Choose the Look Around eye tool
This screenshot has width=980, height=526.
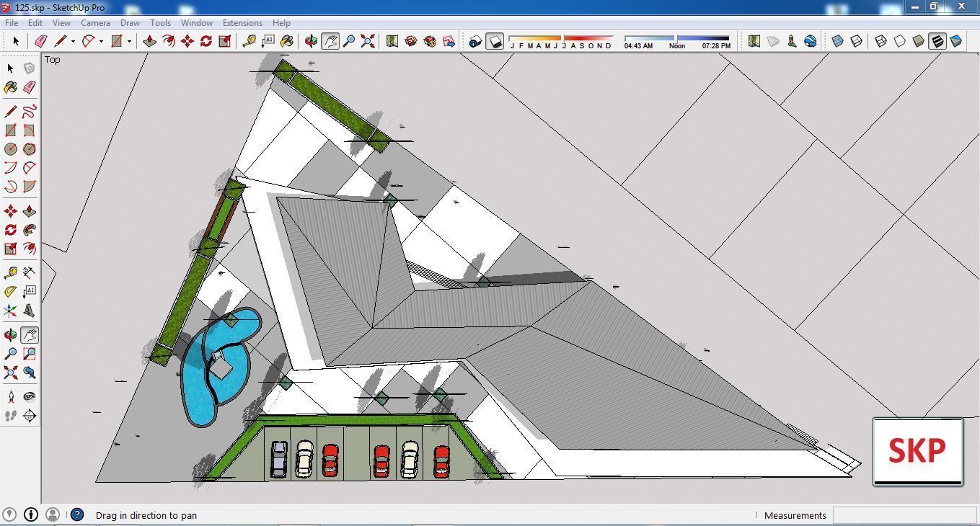[29, 397]
